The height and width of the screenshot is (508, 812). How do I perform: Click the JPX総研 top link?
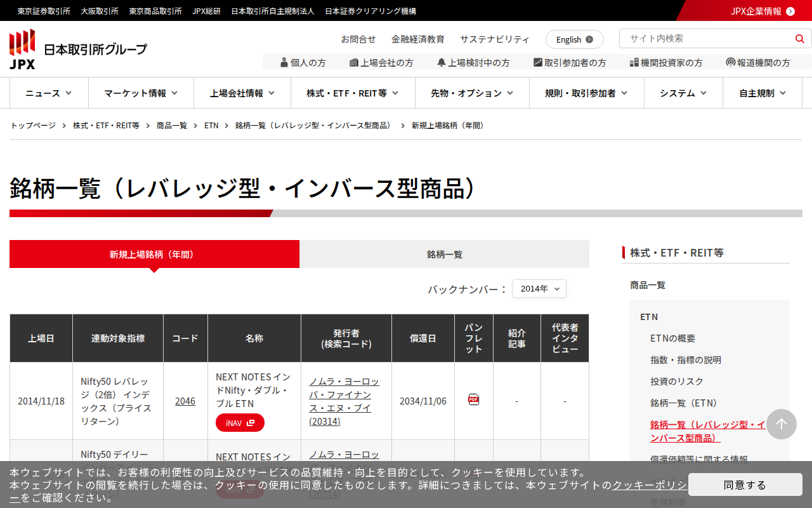pyautogui.click(x=207, y=11)
